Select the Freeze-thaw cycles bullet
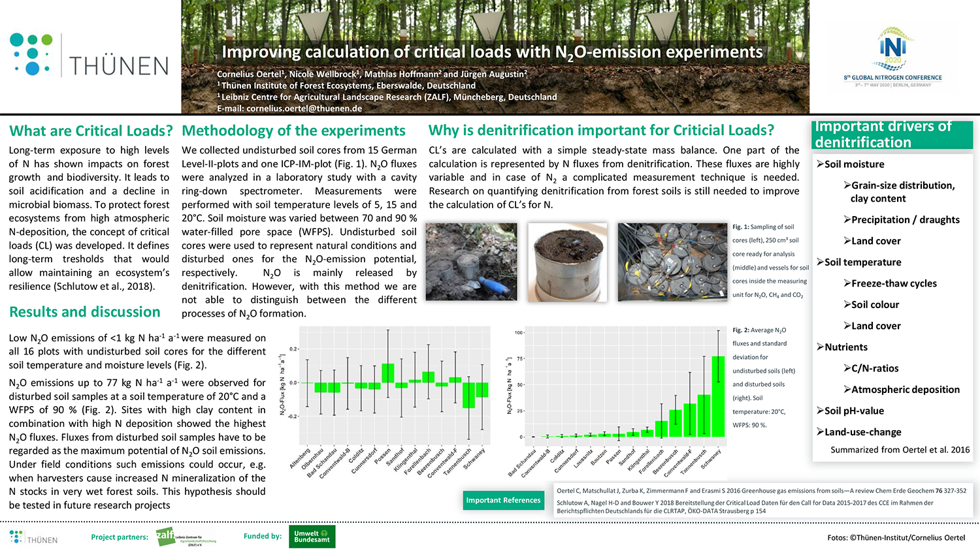The width and height of the screenshot is (980, 551). pyautogui.click(x=890, y=283)
